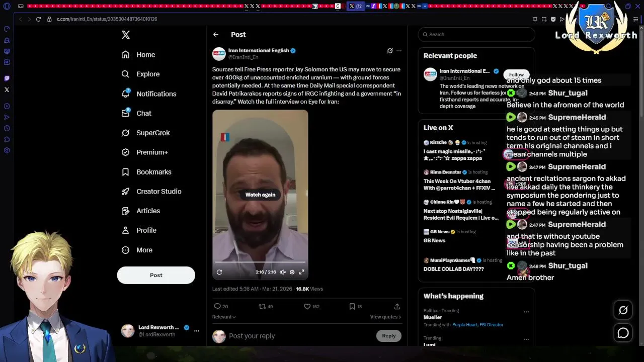
Task: Click the Twitch icon in browser sidebar
Action: 7,78
